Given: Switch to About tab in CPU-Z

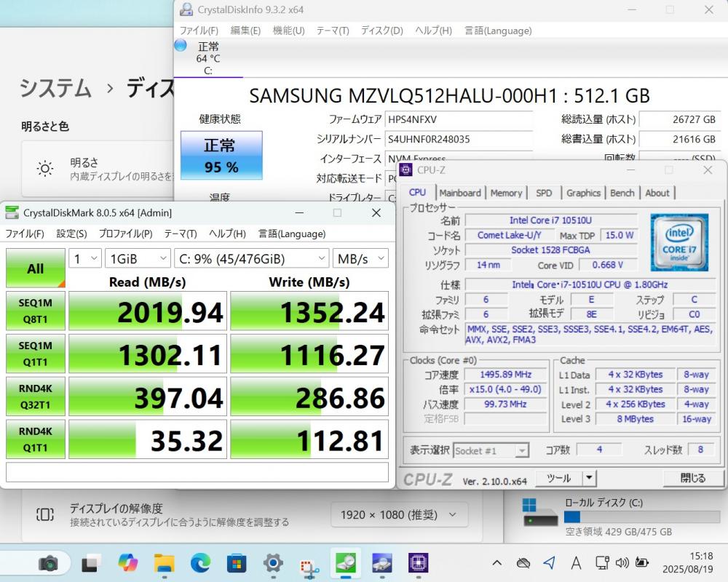Looking at the screenshot, I should (657, 193).
